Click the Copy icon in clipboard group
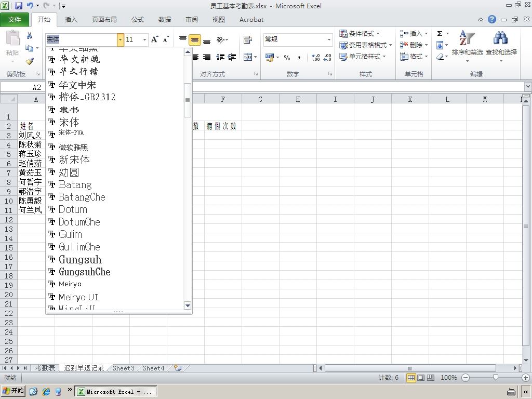 click(x=30, y=48)
